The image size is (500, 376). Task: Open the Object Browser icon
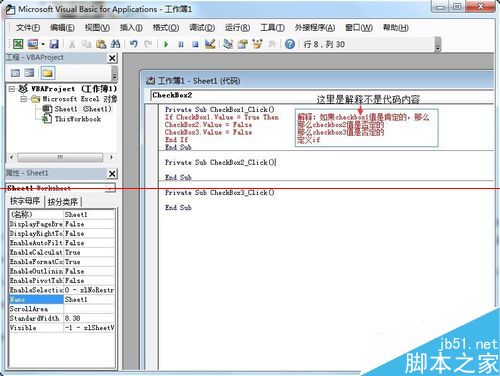[x=257, y=44]
